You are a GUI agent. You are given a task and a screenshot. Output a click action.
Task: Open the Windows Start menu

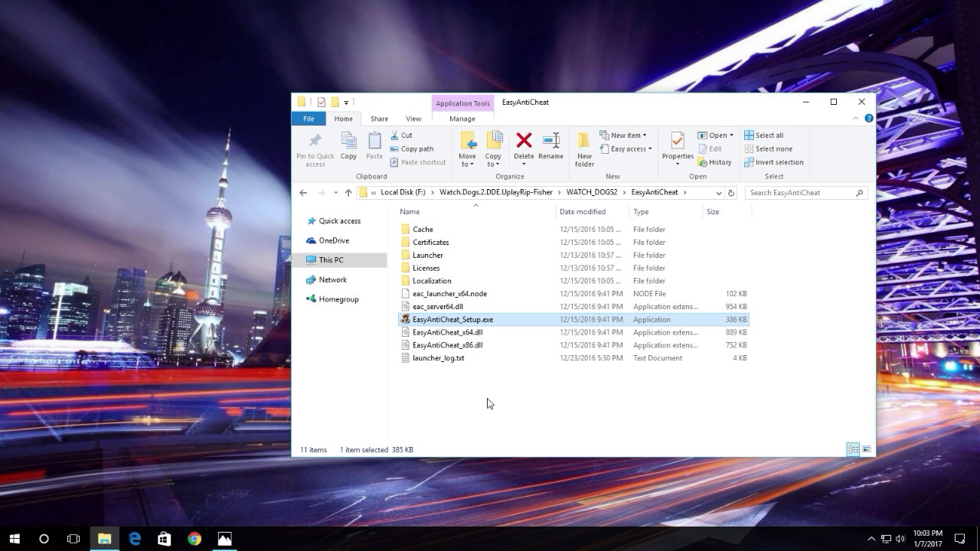coord(15,539)
